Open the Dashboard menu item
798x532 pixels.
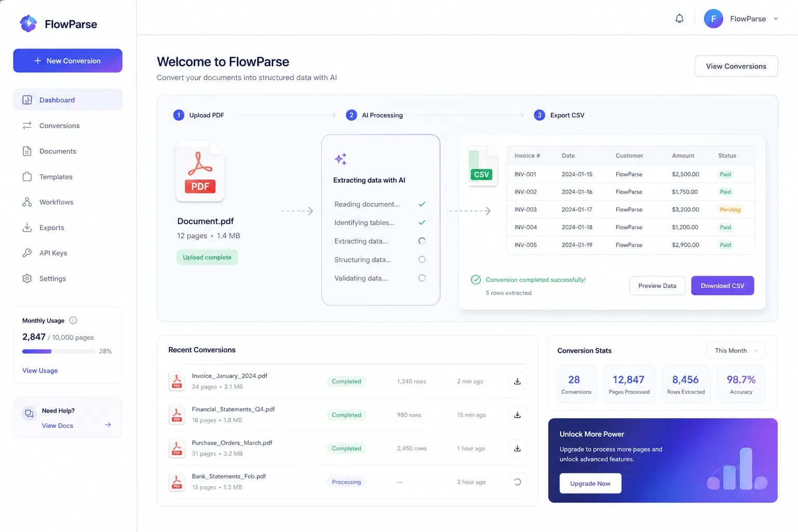point(68,100)
